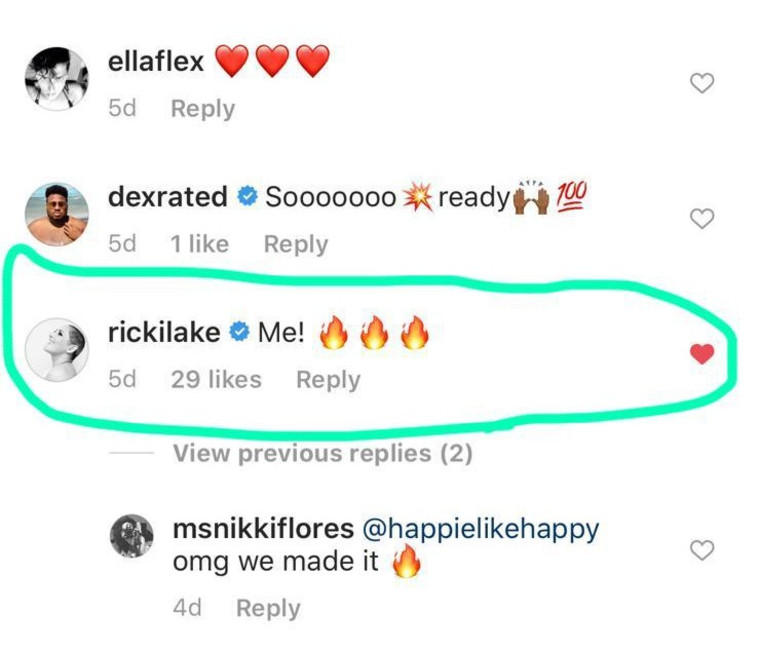Like the ellaflex comment with heart
The image size is (758, 652).
pyautogui.click(x=703, y=84)
